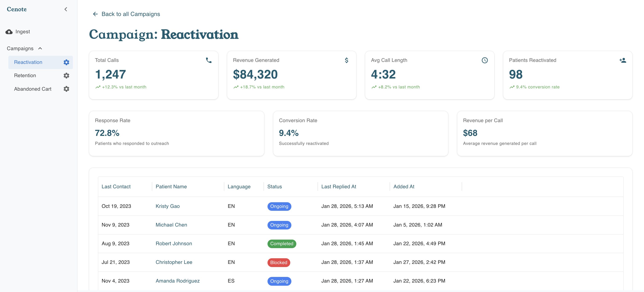
Task: Open Retention campaign settings gear
Action: click(x=66, y=75)
